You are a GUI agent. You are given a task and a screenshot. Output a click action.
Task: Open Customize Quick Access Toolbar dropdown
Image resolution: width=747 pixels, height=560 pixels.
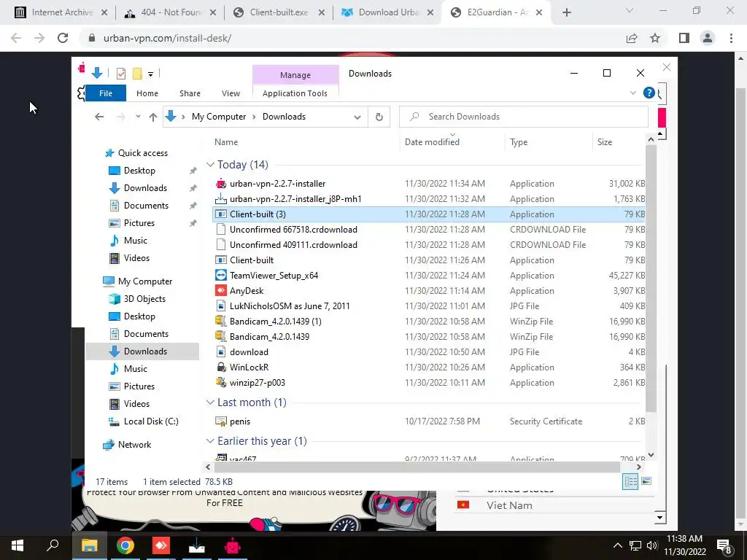point(150,74)
